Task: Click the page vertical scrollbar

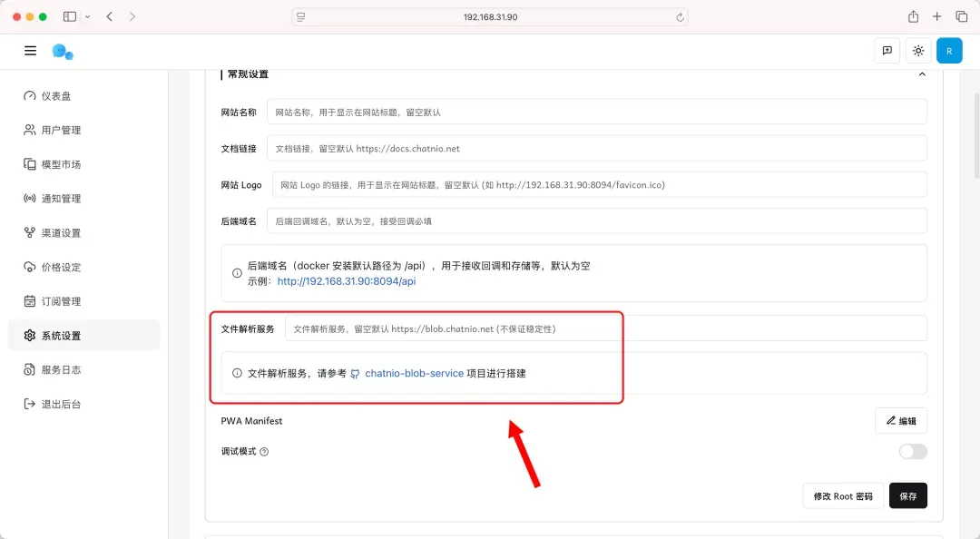Action: coord(976,136)
